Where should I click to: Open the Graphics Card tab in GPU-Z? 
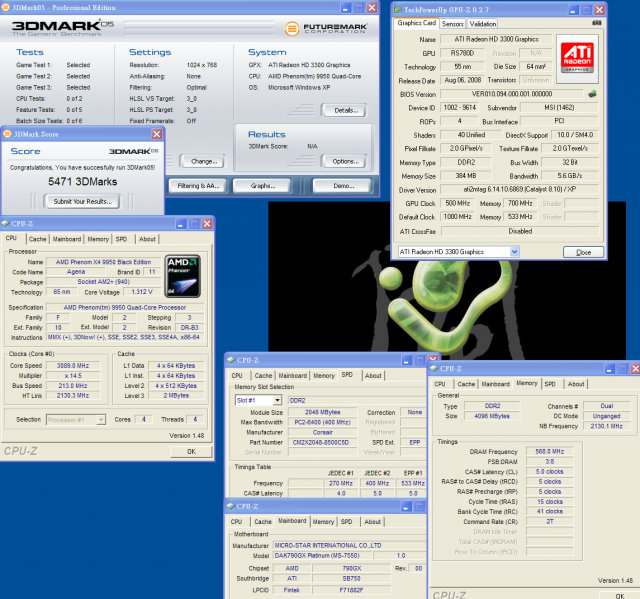[417, 23]
